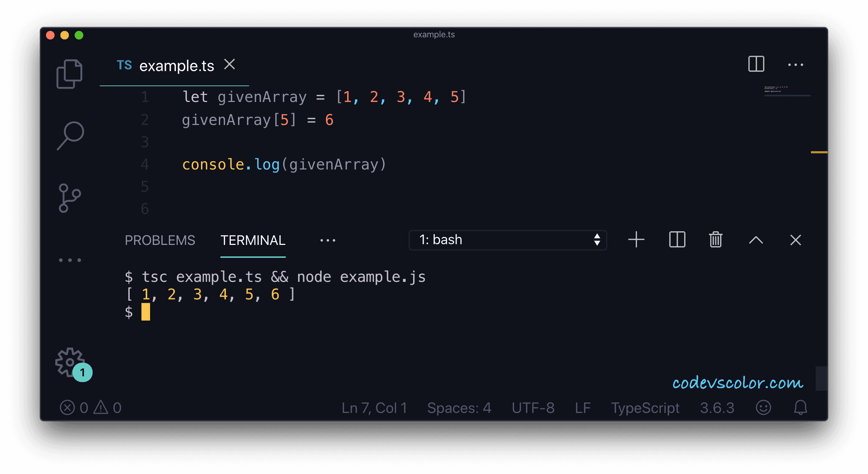The image size is (868, 474).
Task: Open more editor actions ellipsis menu
Action: [795, 65]
